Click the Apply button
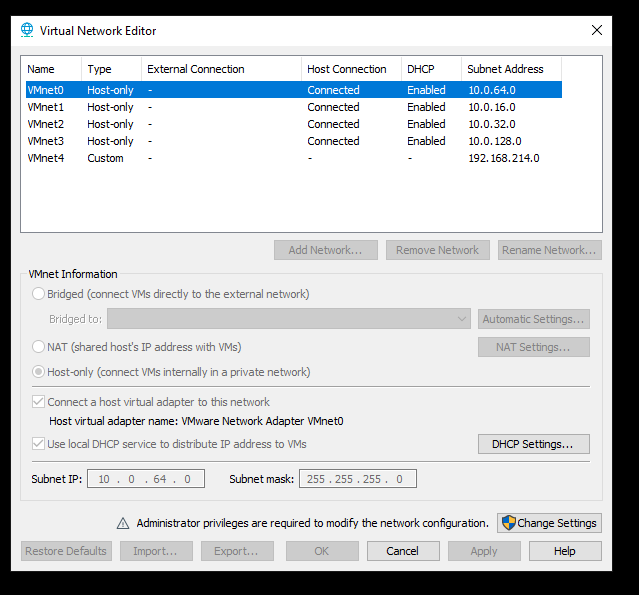Image resolution: width=639 pixels, height=595 pixels. [x=484, y=551]
